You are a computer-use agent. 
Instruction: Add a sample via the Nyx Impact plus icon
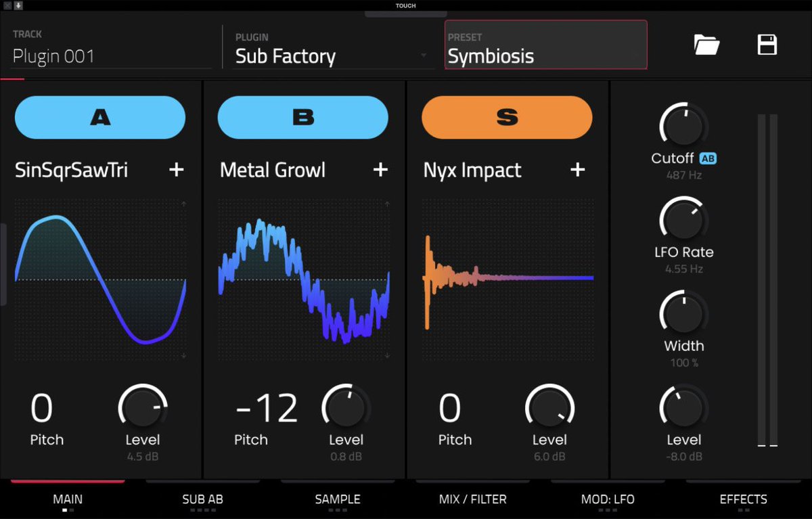[x=577, y=170]
